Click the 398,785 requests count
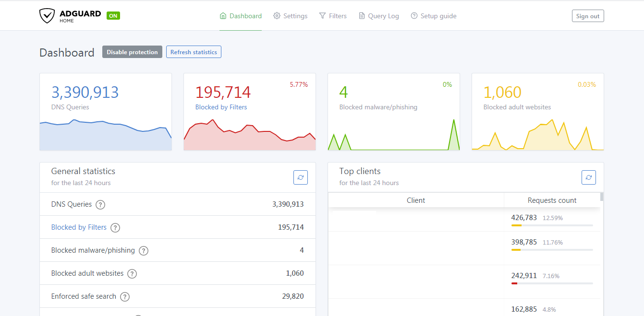 pos(524,242)
